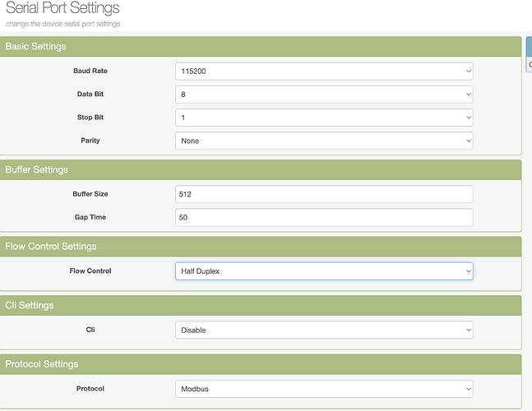Click the Basic Settings section header

[261, 47]
